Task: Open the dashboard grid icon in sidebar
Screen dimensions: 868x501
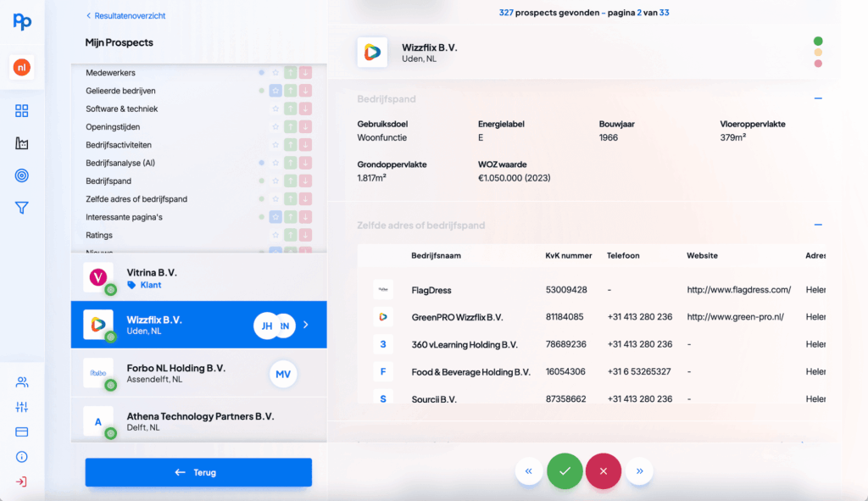Action: [x=22, y=111]
